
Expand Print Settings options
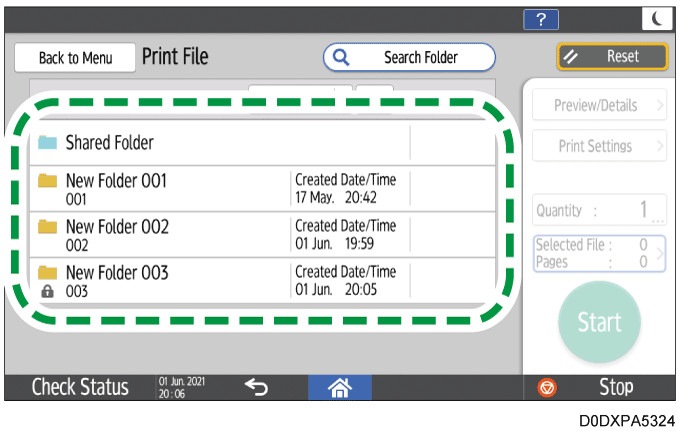598,146
